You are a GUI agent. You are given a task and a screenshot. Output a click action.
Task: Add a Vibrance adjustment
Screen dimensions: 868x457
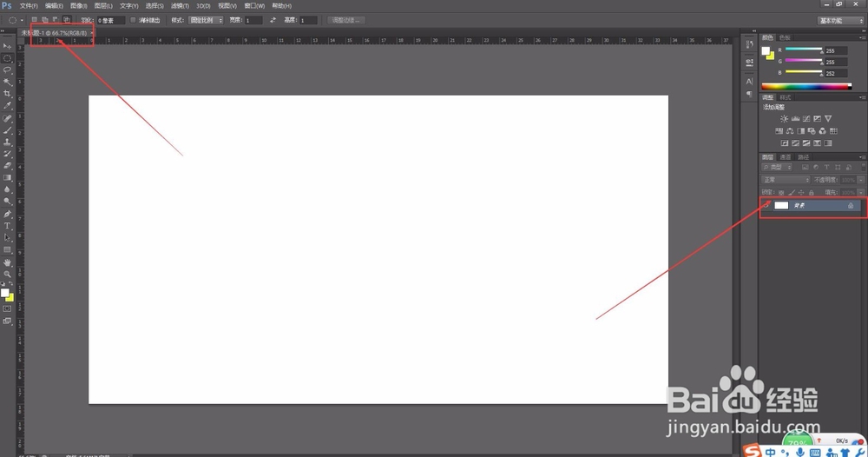[x=828, y=118]
